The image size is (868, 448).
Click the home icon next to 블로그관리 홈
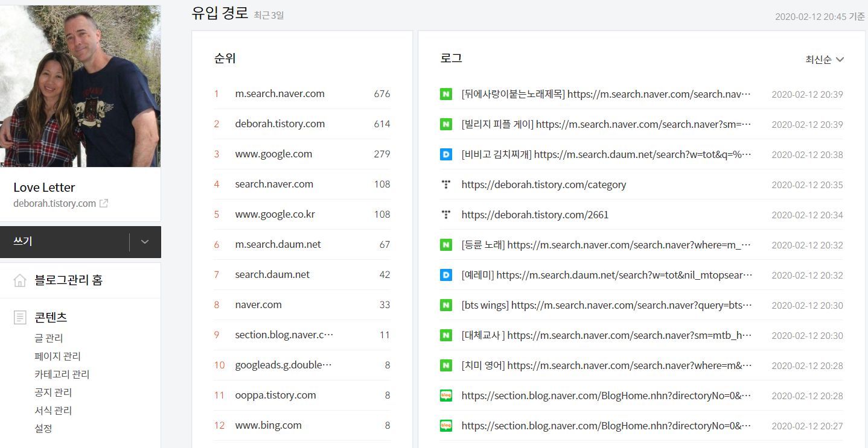(20, 280)
